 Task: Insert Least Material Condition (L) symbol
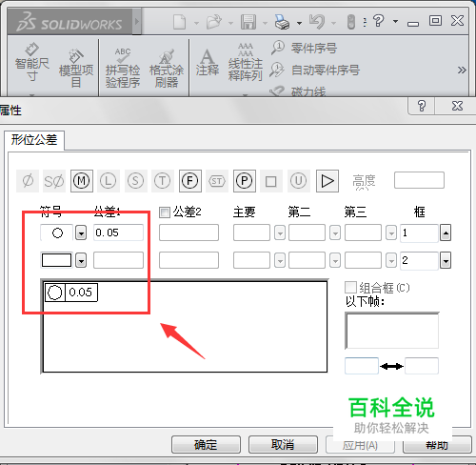tap(109, 181)
